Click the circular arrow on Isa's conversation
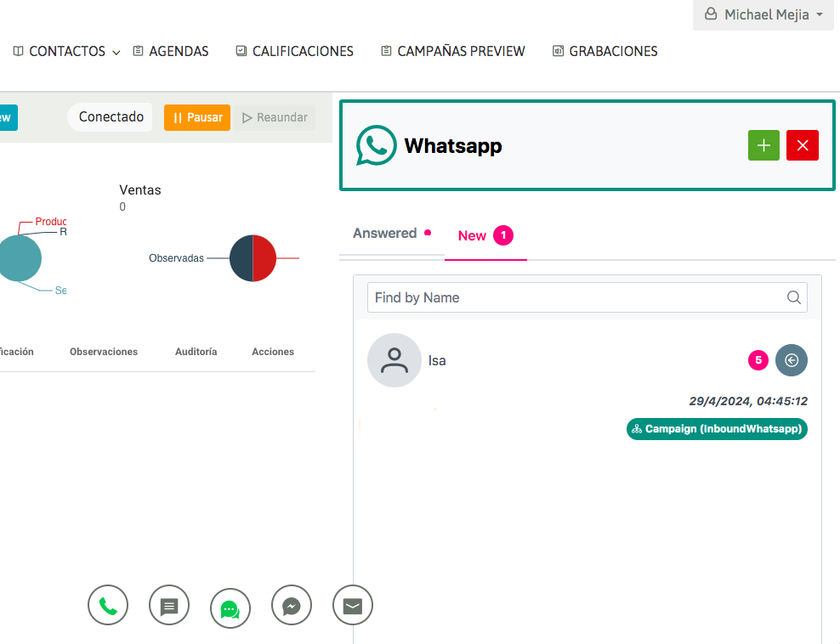Viewport: 840px width, 644px height. 792,360
